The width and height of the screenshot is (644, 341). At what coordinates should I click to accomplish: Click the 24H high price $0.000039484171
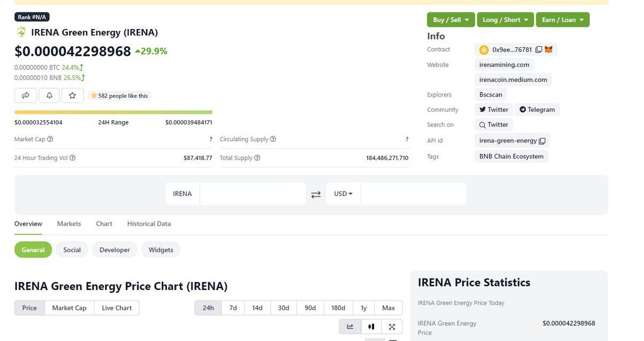[x=189, y=122]
